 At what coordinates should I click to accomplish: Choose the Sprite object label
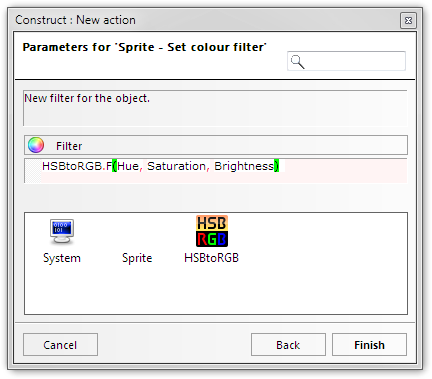(137, 258)
